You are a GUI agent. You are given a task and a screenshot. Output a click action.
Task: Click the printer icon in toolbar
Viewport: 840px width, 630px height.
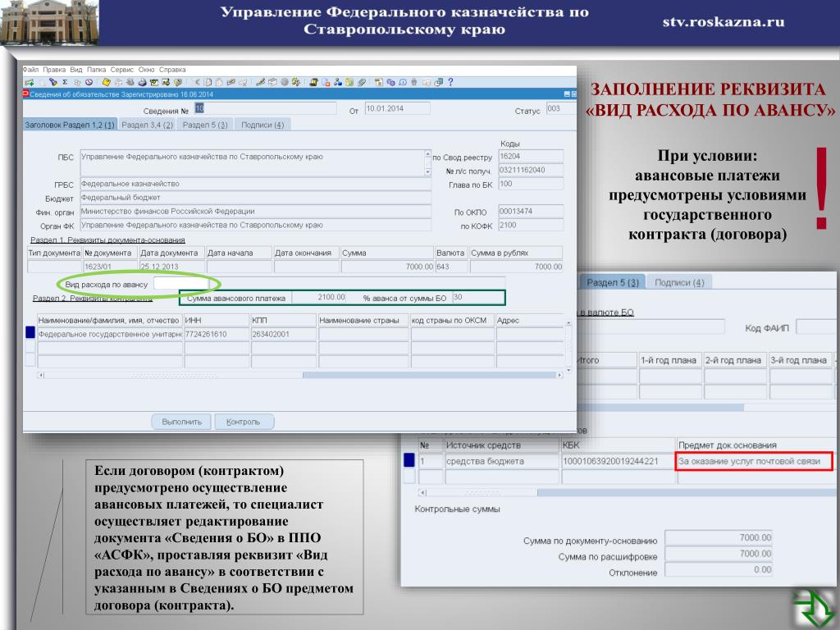pyautogui.click(x=143, y=82)
